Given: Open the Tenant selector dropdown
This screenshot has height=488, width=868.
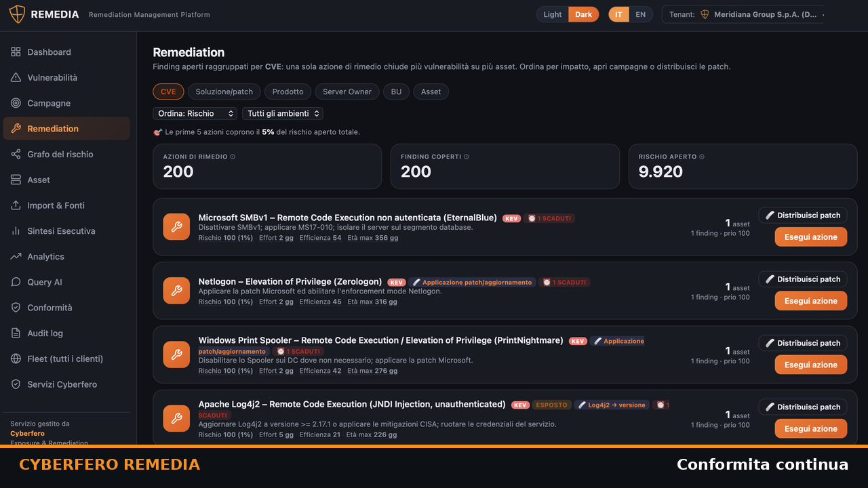Looking at the screenshot, I should pyautogui.click(x=744, y=14).
